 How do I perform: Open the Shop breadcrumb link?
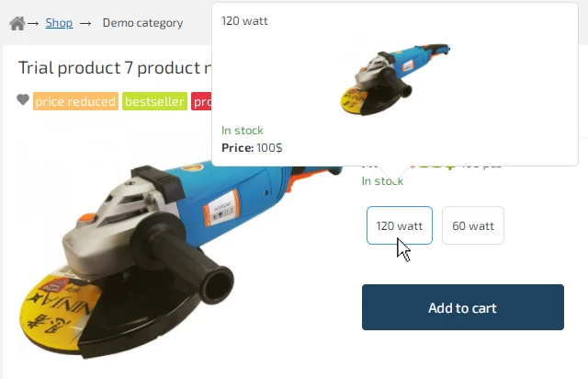click(x=59, y=23)
